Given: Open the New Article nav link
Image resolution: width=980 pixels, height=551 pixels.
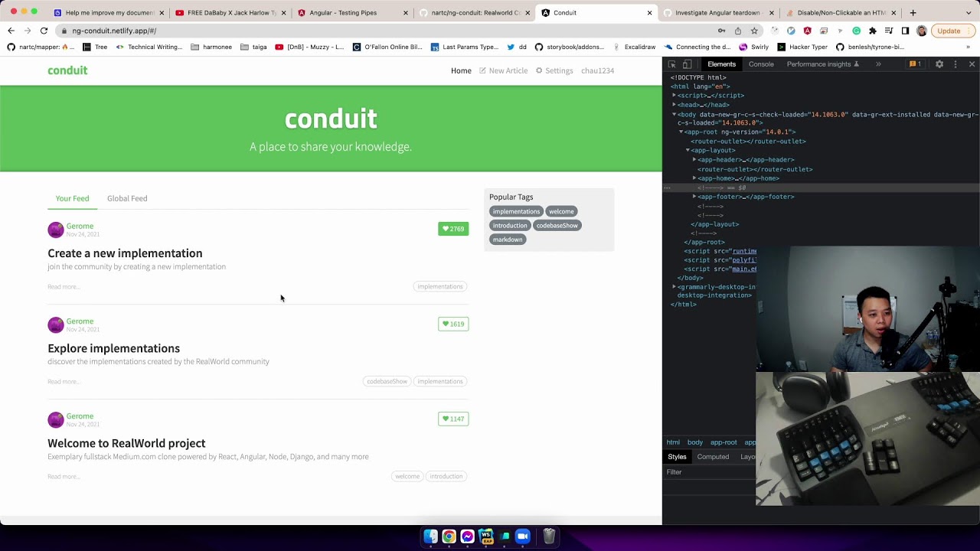Looking at the screenshot, I should (x=504, y=70).
